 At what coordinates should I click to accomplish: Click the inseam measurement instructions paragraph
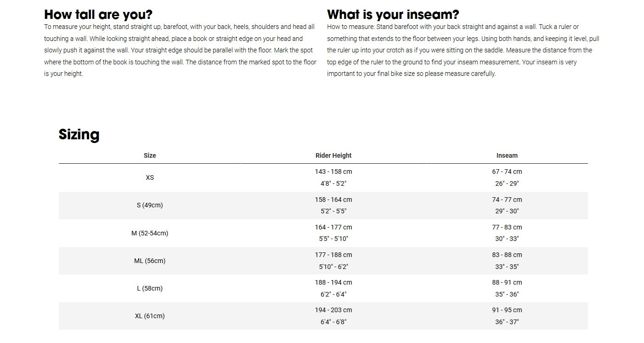(x=463, y=50)
